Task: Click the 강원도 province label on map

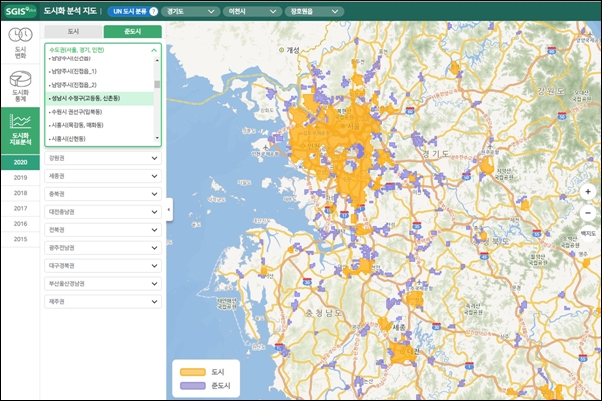Action: 551,91
